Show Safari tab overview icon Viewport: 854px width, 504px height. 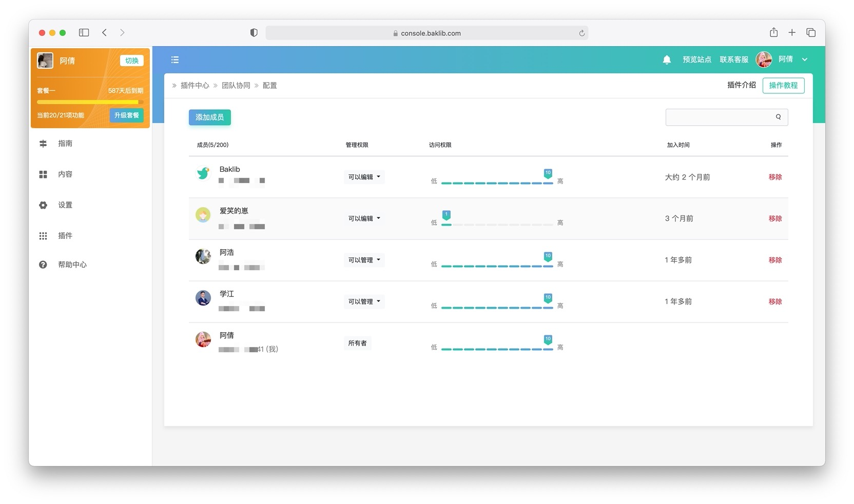(x=811, y=32)
